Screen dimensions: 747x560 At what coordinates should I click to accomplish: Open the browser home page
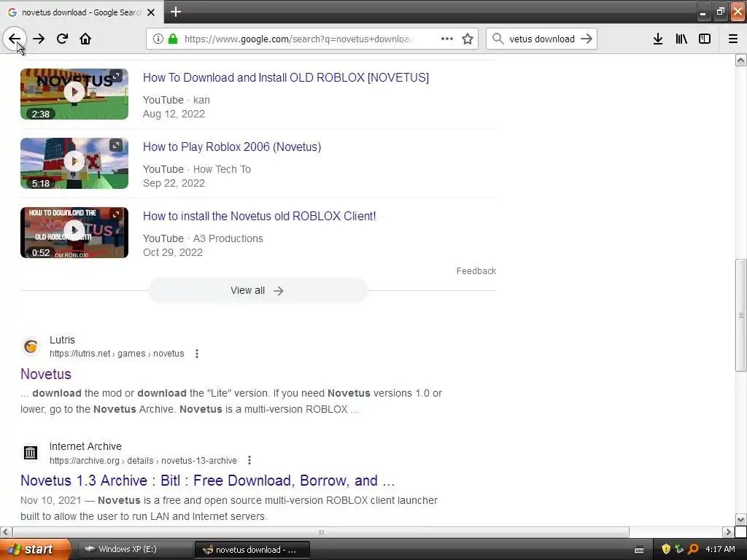pyautogui.click(x=85, y=39)
